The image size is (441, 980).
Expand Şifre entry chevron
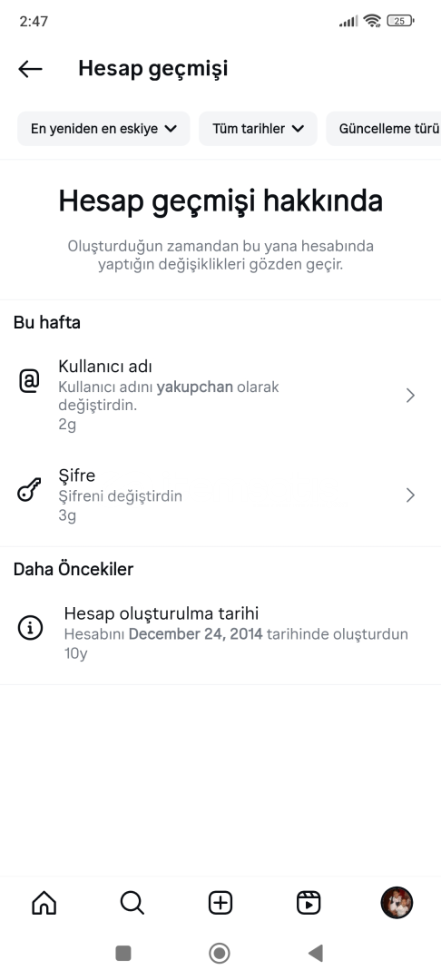click(x=410, y=495)
